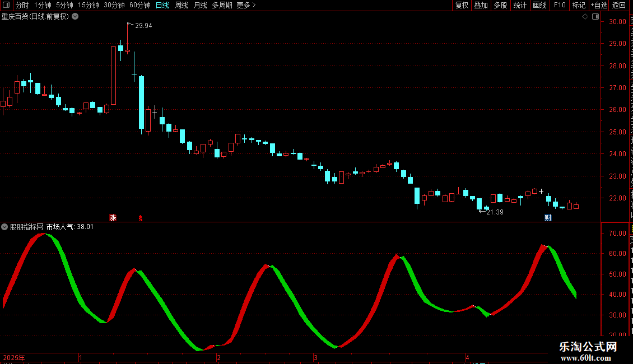Screen dimensions: 633x364
Task: Open the 复权 adjustment options
Action: (462, 5)
